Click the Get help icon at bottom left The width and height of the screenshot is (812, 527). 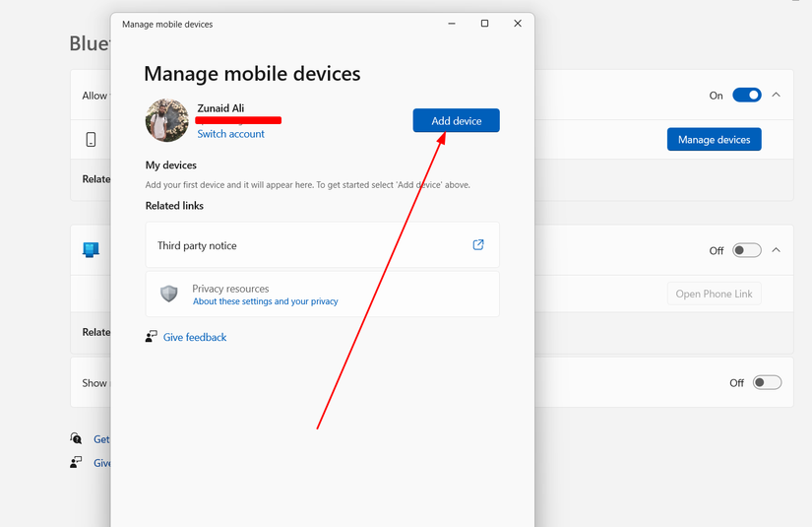click(x=76, y=438)
